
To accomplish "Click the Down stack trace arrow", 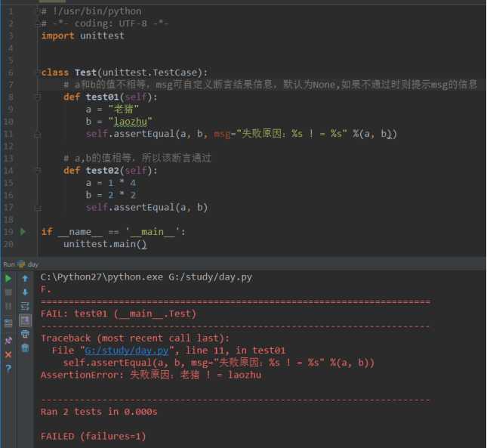I will pos(25,292).
